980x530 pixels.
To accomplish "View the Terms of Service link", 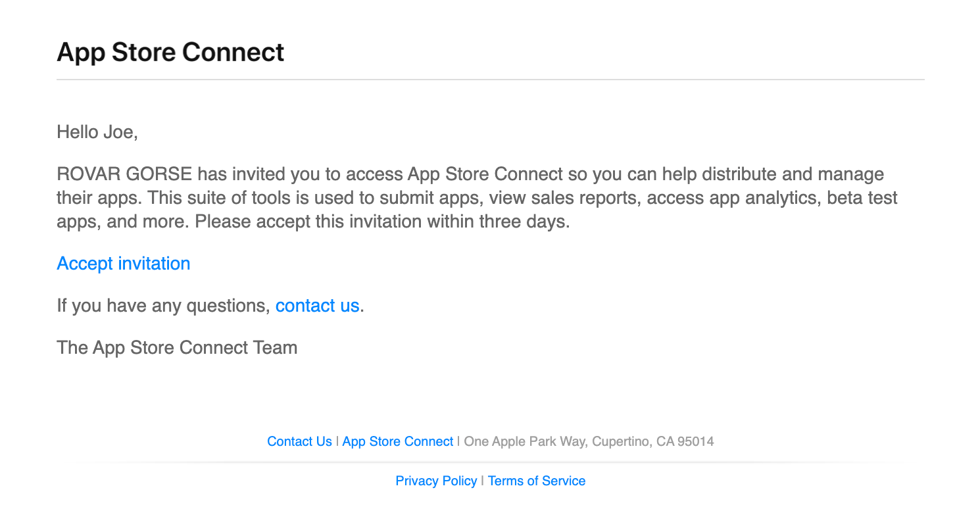I will (537, 481).
